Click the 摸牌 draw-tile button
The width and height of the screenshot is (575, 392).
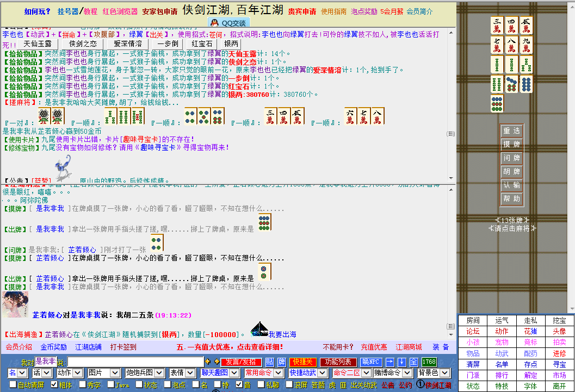[511, 144]
